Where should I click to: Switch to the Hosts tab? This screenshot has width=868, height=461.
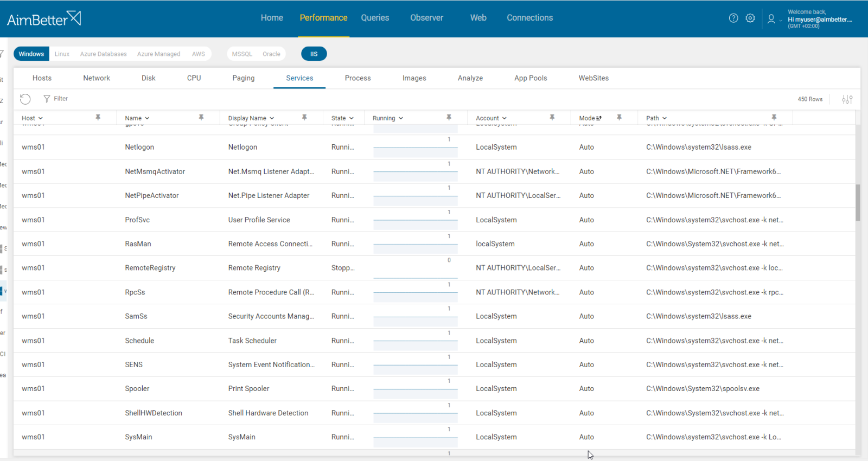pyautogui.click(x=42, y=78)
